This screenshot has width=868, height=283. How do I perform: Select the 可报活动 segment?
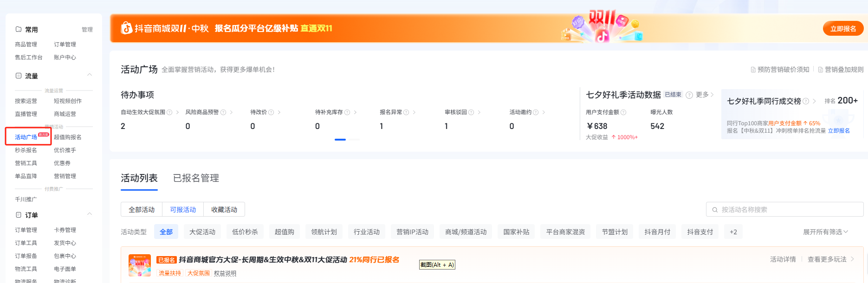point(183,210)
